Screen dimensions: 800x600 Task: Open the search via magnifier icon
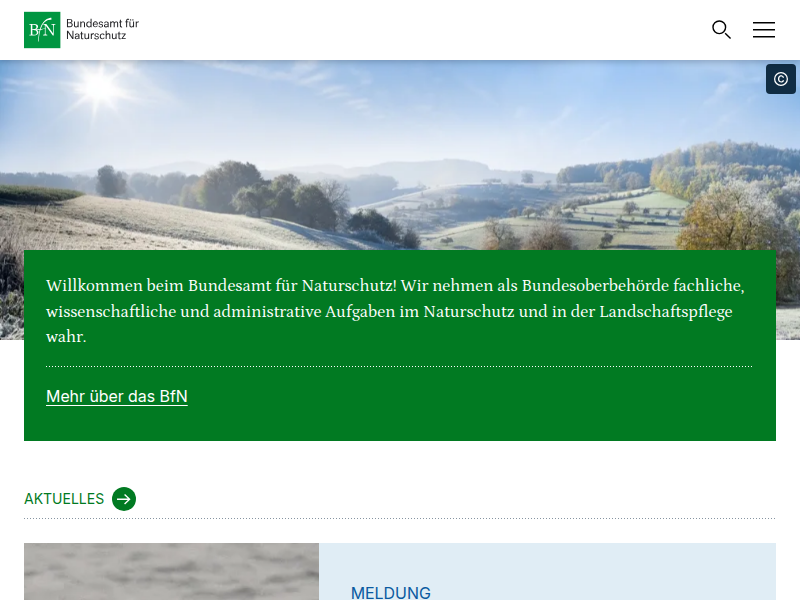(x=721, y=30)
